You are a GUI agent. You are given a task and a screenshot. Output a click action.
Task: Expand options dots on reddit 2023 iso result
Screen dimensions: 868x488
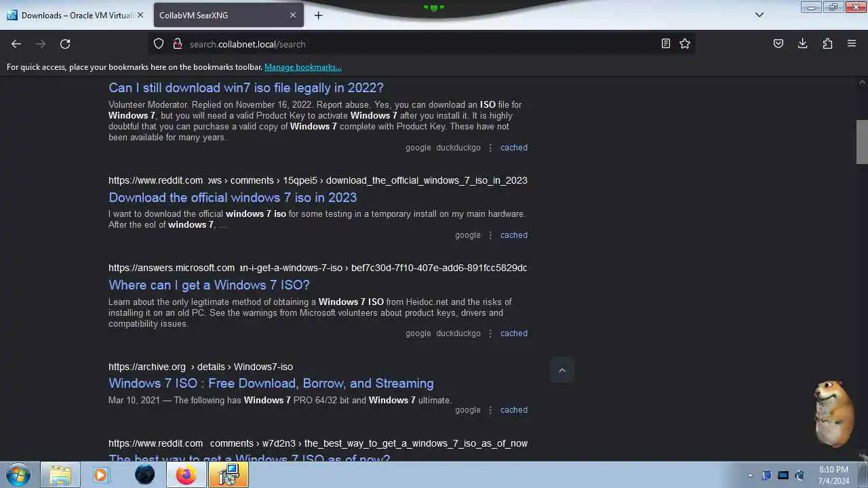tap(490, 235)
